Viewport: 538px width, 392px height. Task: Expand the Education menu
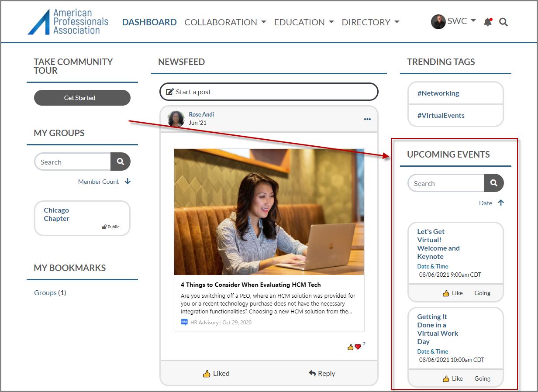click(304, 22)
